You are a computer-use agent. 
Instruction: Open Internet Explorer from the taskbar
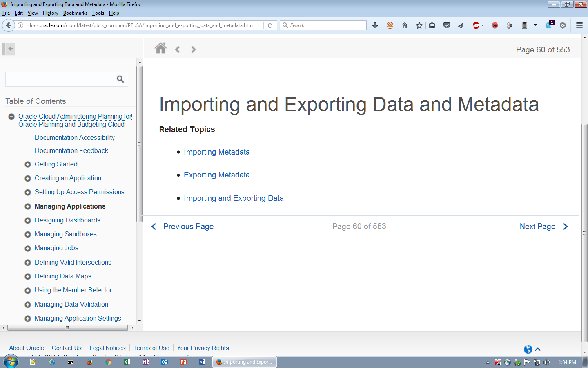point(52,362)
